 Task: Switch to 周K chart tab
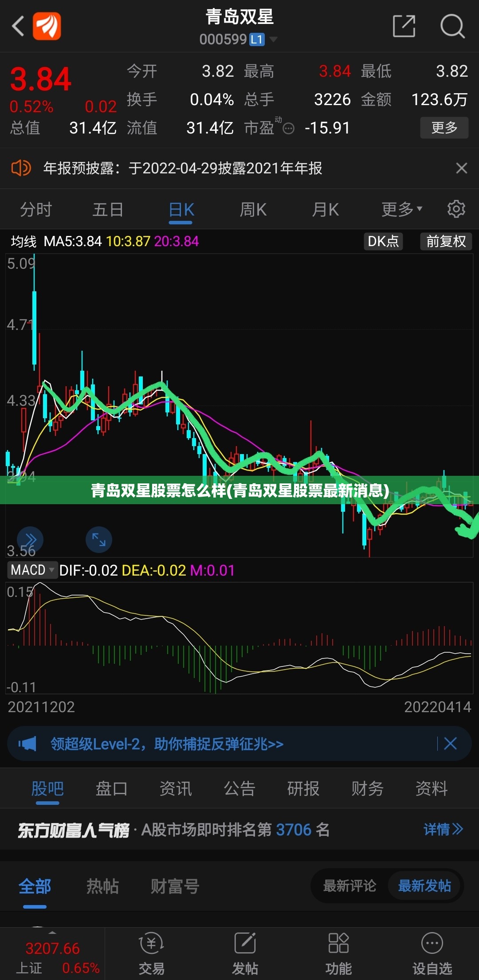[x=253, y=209]
